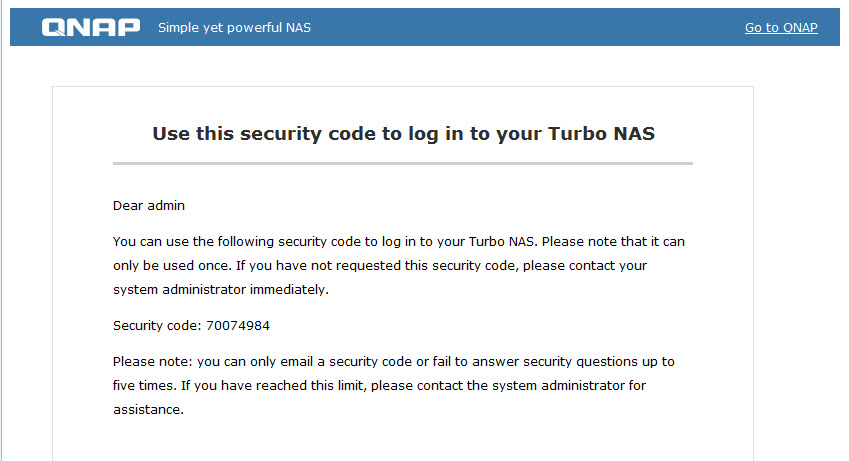Screen dimensions: 849x461
Task: Click the words 'Turbo NAS' in the heading
Action: tap(601, 134)
